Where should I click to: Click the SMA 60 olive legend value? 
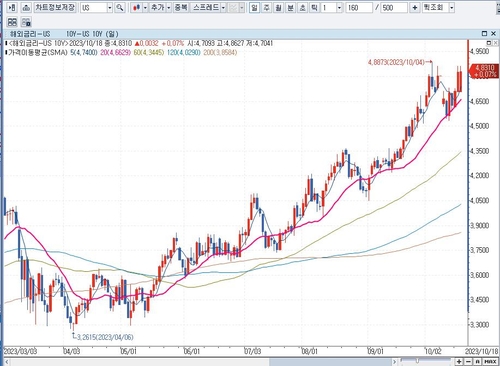point(149,52)
